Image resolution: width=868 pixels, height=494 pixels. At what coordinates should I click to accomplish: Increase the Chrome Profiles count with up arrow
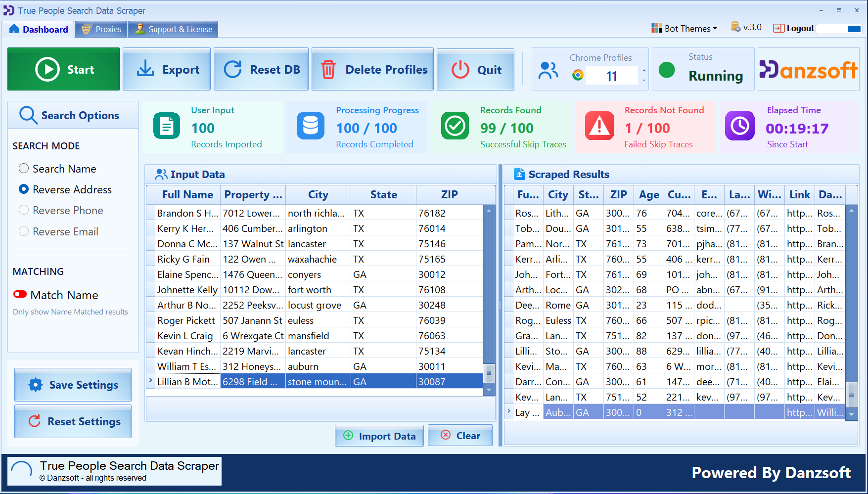[x=644, y=70]
